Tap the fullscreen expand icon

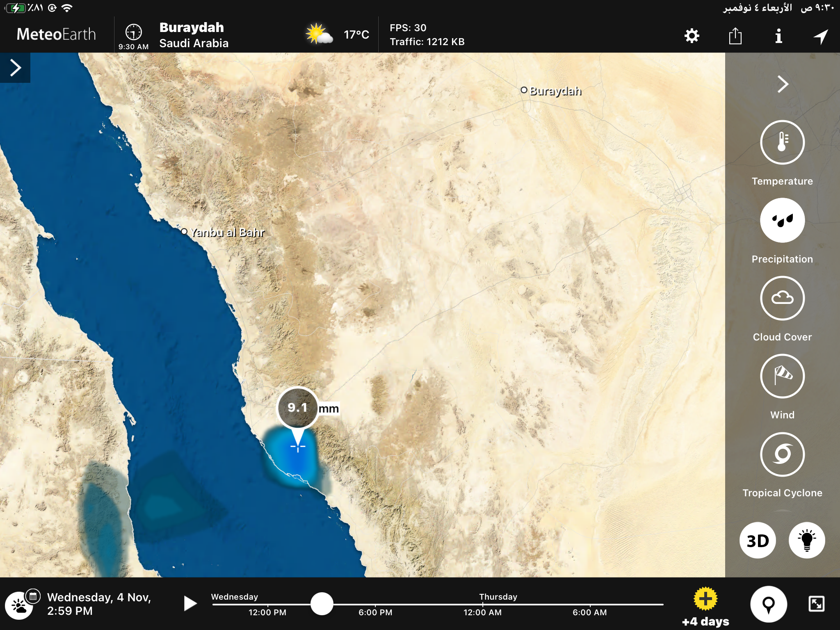coord(816,604)
